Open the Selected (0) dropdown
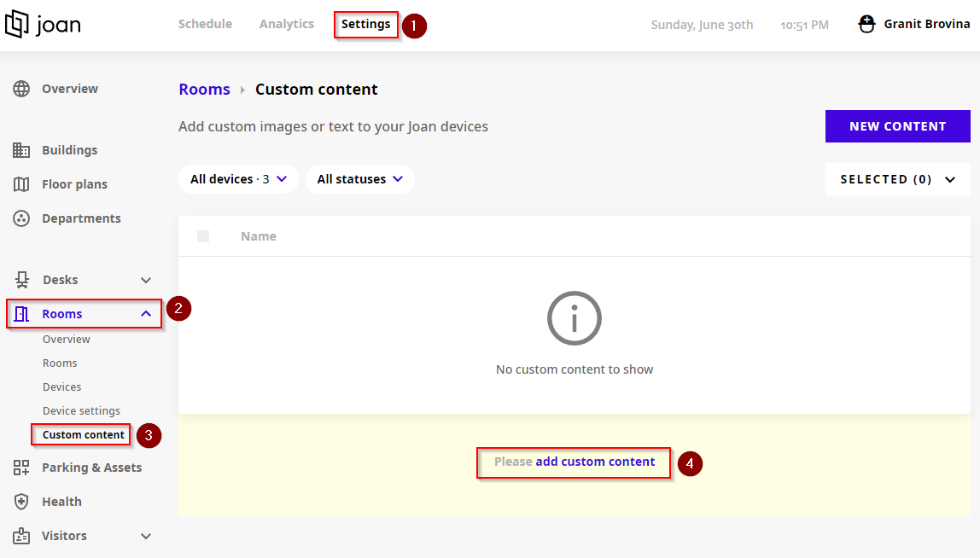 [897, 179]
